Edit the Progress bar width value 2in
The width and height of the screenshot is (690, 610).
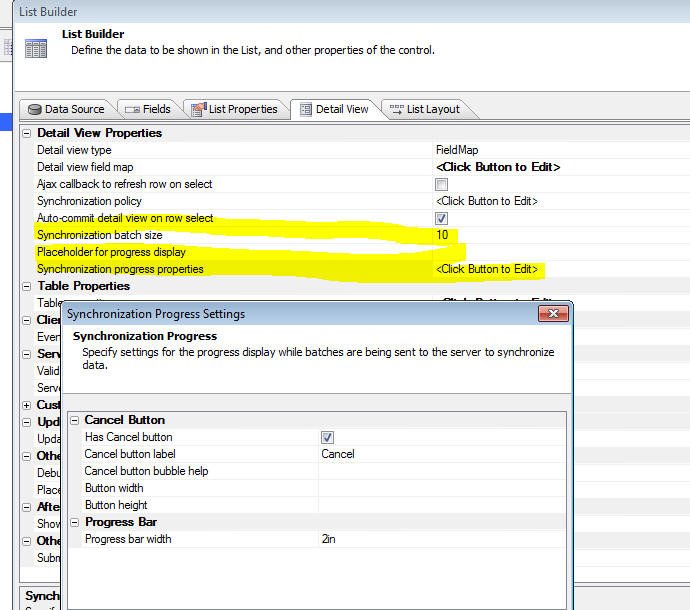click(328, 539)
